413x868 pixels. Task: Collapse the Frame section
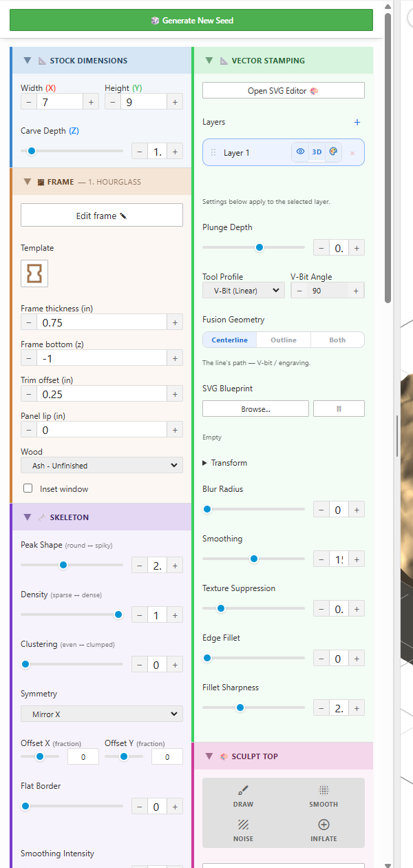coord(28,182)
